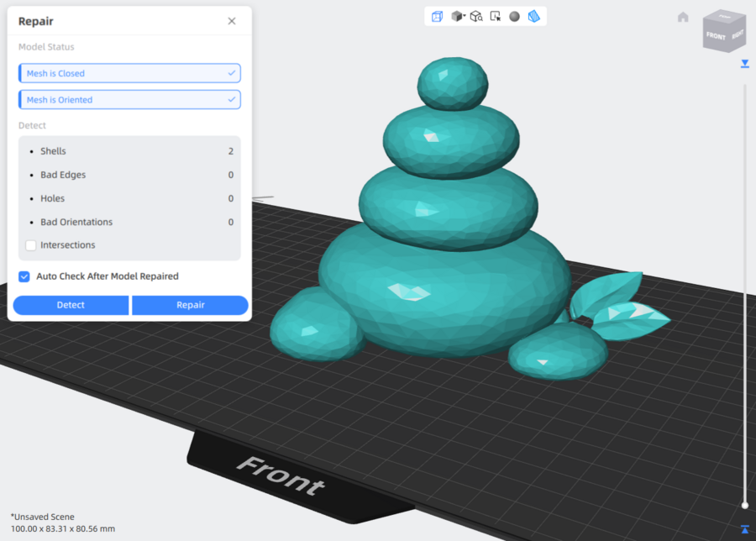Click the Mesh is Oriented status row
This screenshot has width=756, height=541.
pos(129,100)
